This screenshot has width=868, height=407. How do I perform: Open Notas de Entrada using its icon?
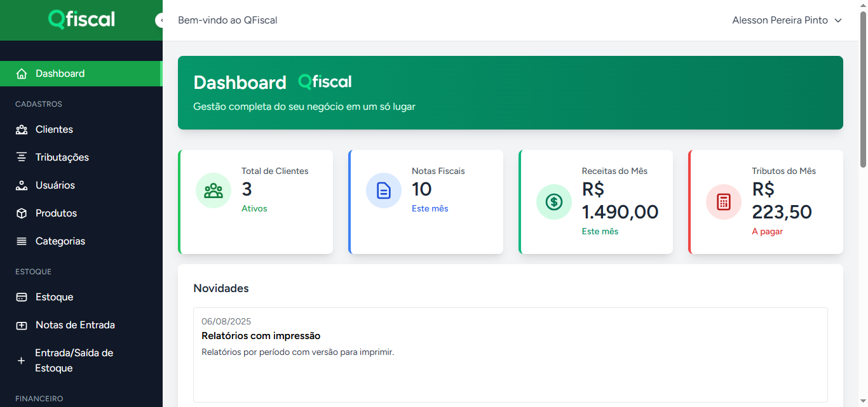point(21,324)
